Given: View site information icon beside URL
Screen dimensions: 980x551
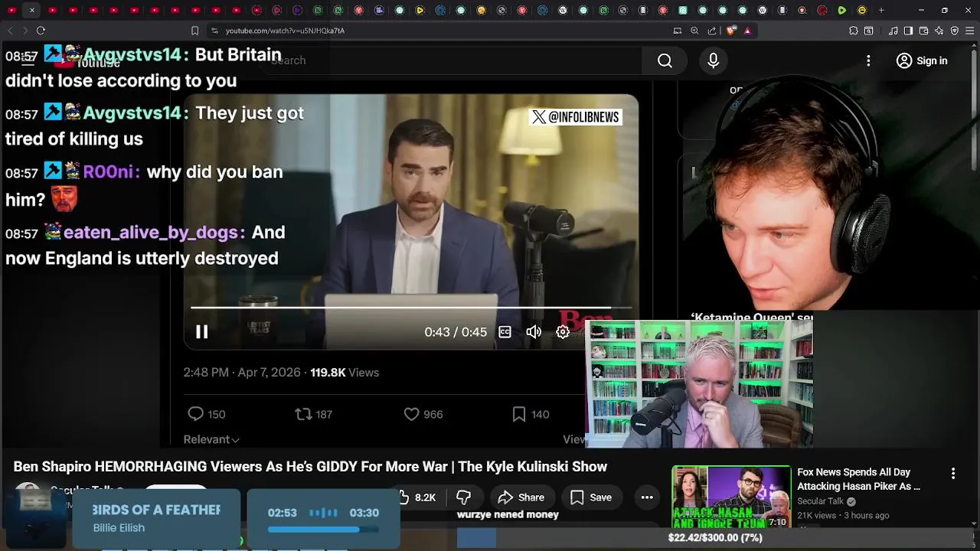Looking at the screenshot, I should pos(214,31).
